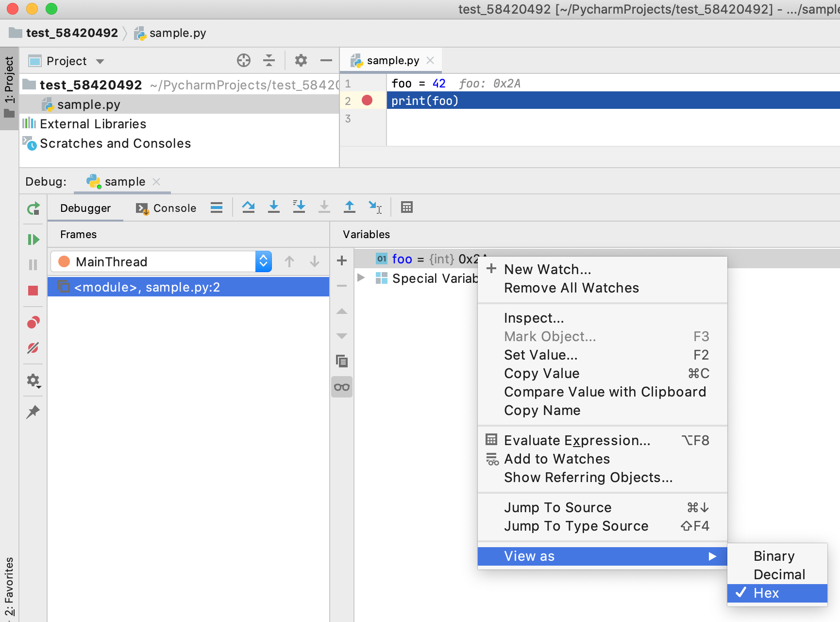
Task: Select Binary view format
Action: coord(777,556)
